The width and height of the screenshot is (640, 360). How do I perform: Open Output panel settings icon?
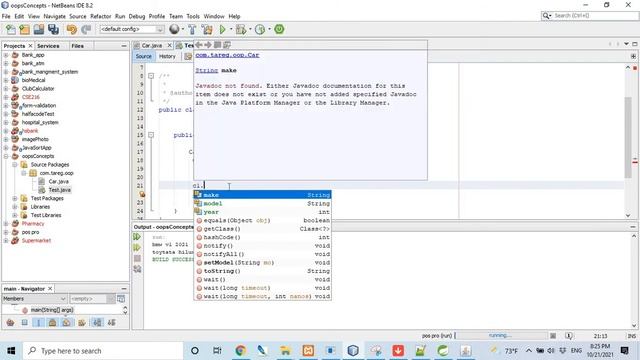pyautogui.click(x=137, y=269)
